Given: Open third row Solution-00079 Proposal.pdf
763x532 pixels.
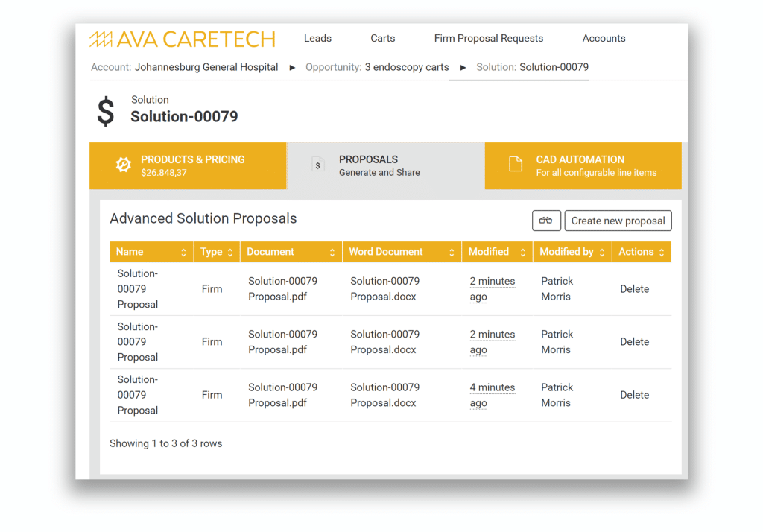Looking at the screenshot, I should (282, 395).
